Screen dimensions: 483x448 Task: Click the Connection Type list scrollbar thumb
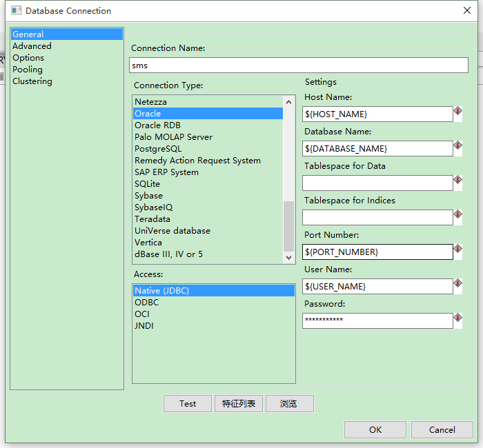288,227
